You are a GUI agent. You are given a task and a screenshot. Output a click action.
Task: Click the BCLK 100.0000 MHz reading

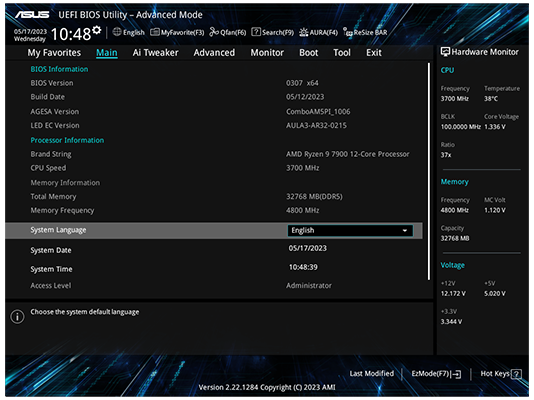[460, 127]
